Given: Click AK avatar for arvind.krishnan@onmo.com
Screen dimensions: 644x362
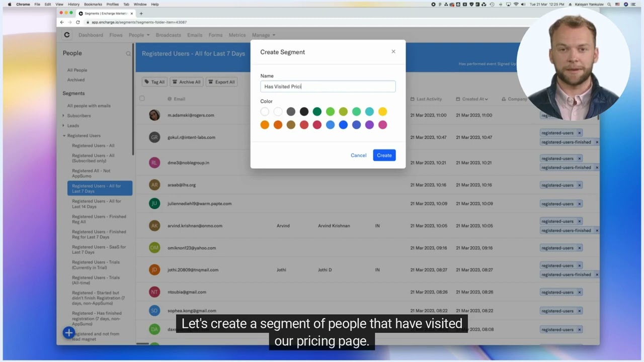Looking at the screenshot, I should click(x=154, y=226).
